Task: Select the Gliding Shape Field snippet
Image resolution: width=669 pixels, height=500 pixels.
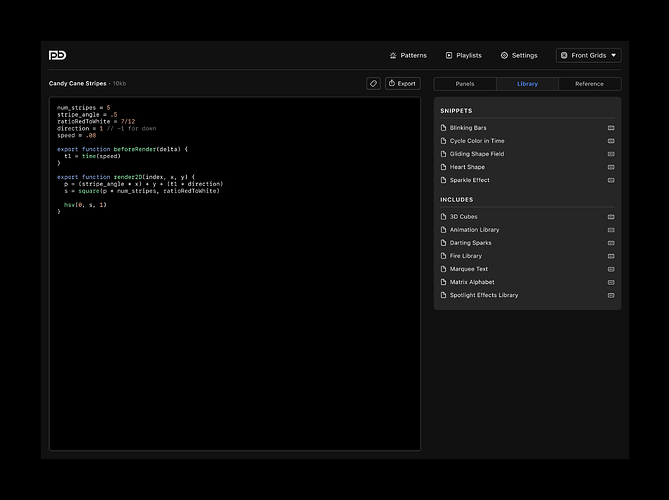Action: tap(527, 154)
